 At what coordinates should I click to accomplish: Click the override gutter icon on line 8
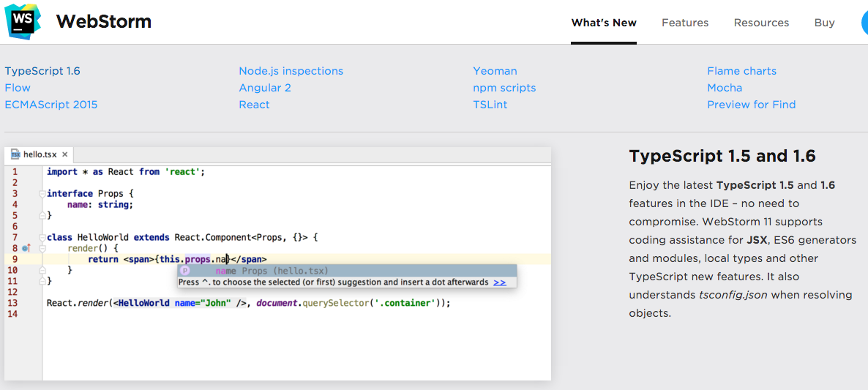coord(26,248)
